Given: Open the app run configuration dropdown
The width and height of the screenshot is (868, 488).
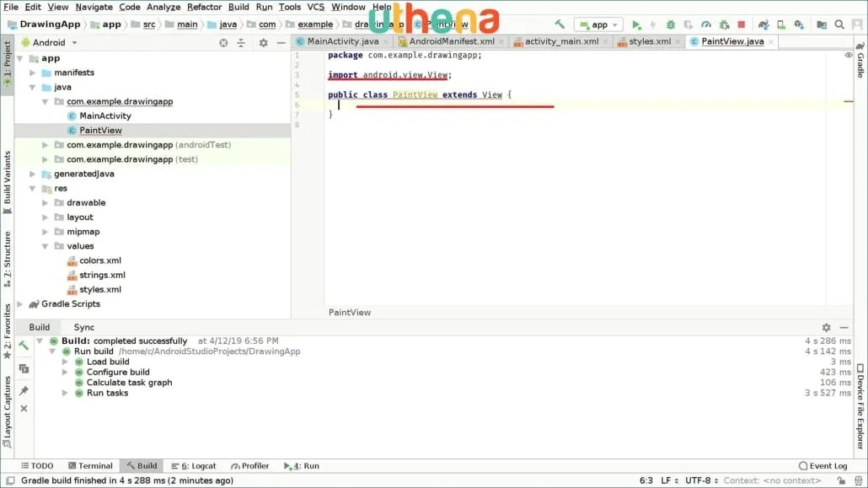Looking at the screenshot, I should click(x=598, y=24).
